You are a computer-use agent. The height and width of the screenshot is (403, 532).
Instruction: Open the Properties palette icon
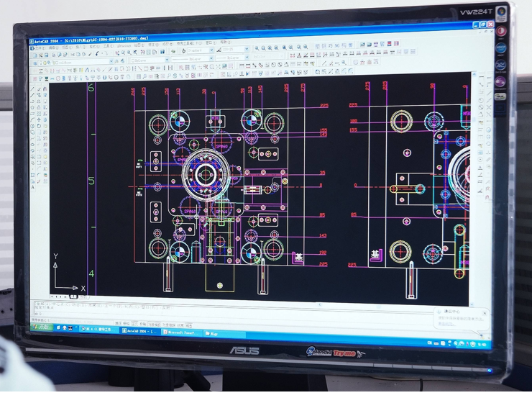(143, 53)
